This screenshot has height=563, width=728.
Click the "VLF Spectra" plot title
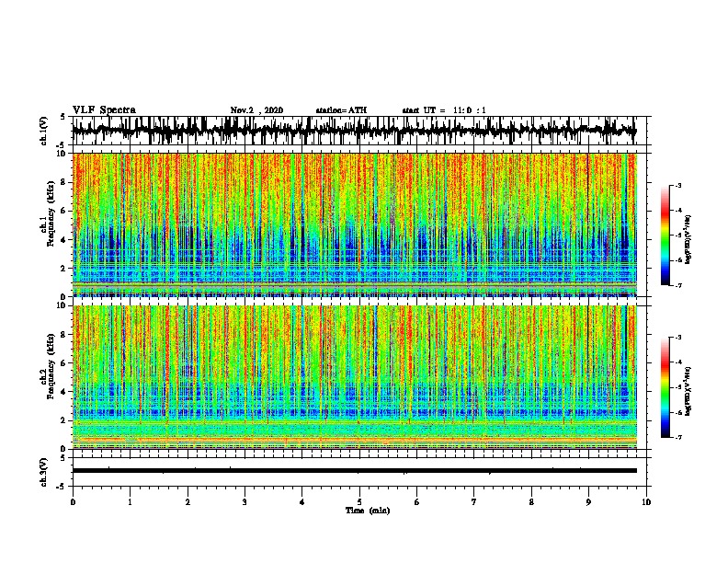(x=104, y=110)
